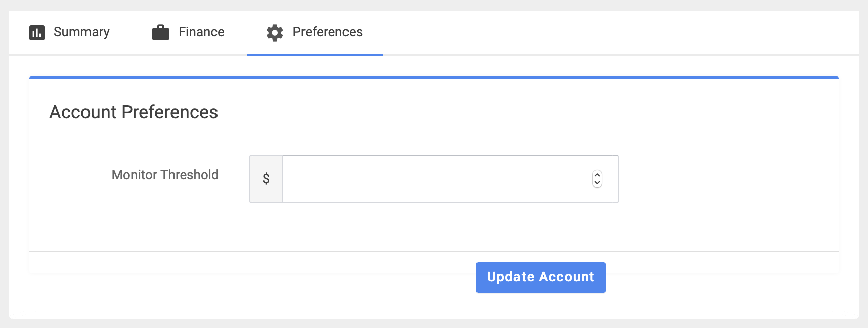This screenshot has height=328, width=868.
Task: Focus the Monitor Threshold input field
Action: tap(435, 179)
